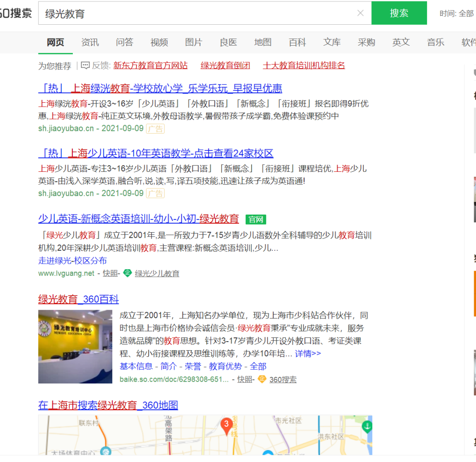Switch to the 视频 tab
Image resolution: width=476 pixels, height=462 pixels.
(x=159, y=42)
